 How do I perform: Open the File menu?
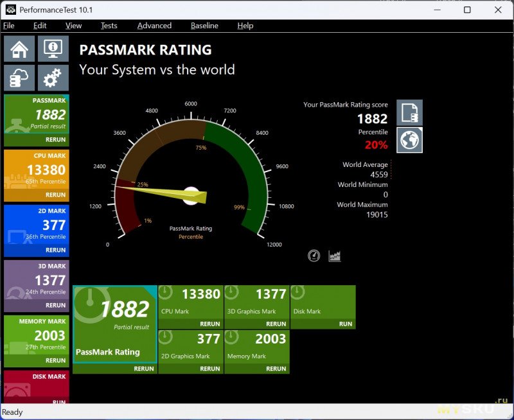tap(9, 26)
